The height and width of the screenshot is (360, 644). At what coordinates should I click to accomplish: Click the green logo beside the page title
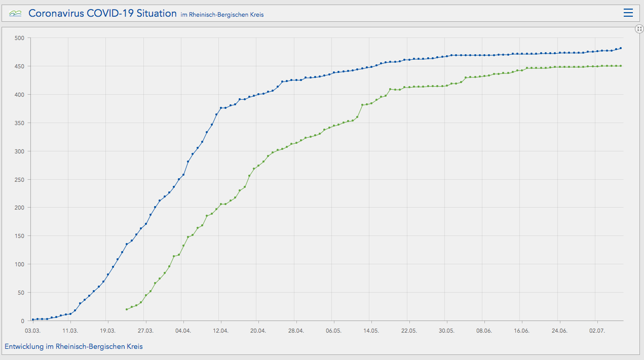point(15,14)
